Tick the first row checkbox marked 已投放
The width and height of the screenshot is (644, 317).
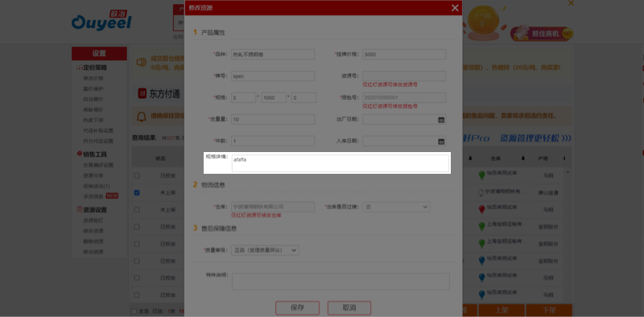137,175
